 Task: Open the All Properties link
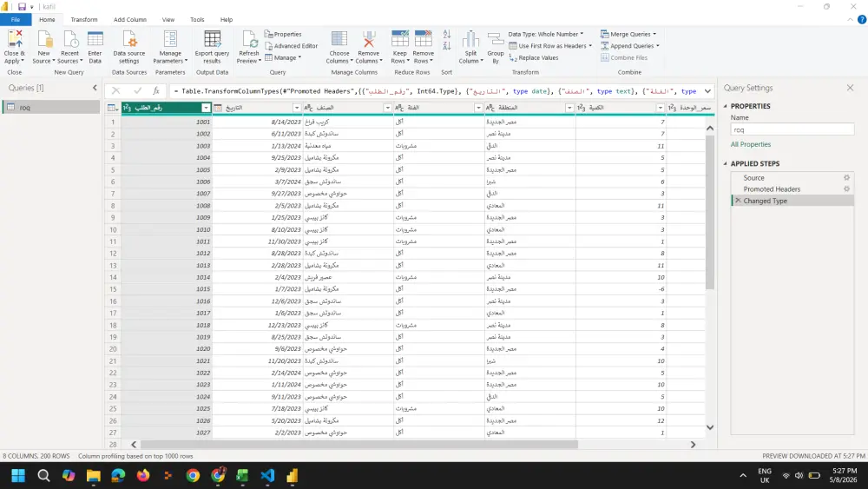(751, 144)
